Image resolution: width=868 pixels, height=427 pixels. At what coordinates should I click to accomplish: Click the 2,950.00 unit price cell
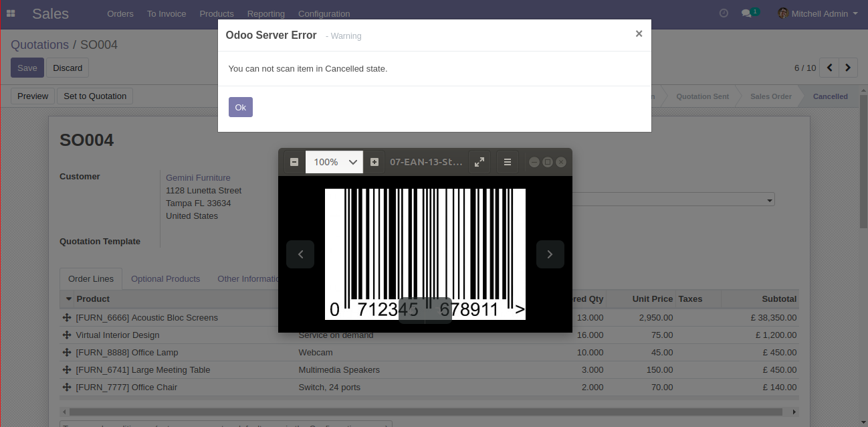click(641, 318)
